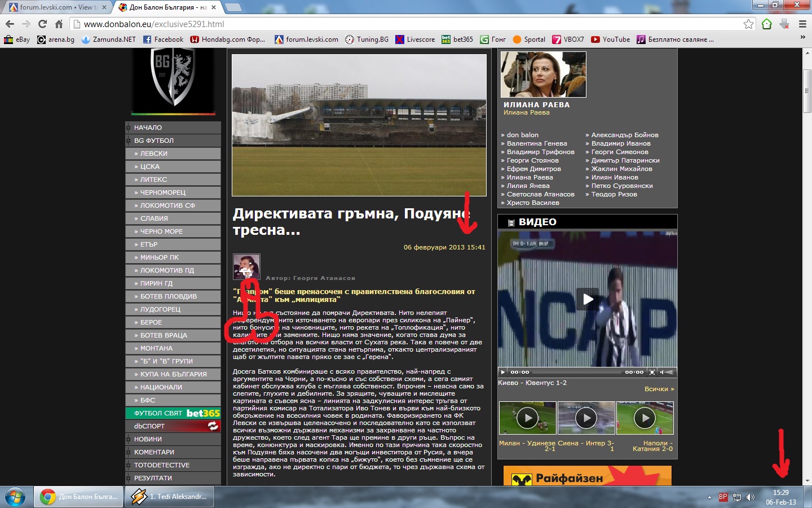Adjust the video player volume bars

point(667,372)
